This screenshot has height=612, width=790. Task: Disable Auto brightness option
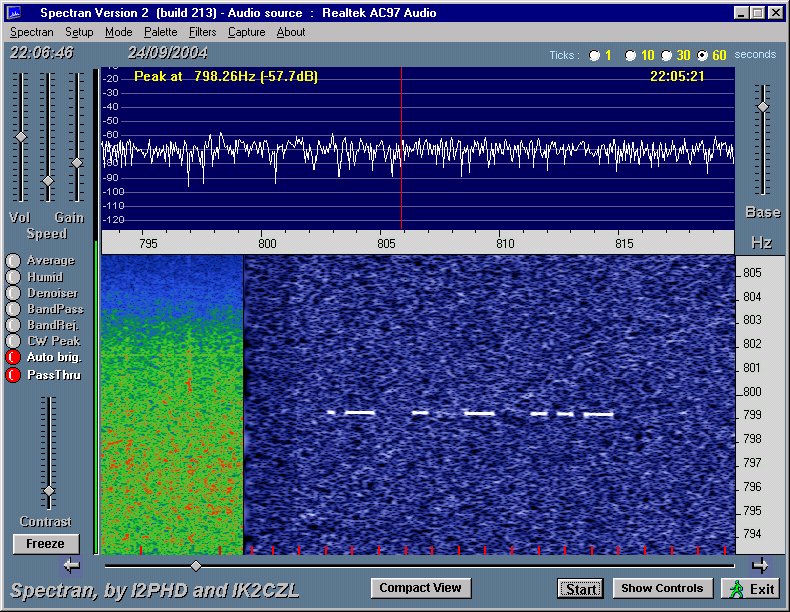pos(13,357)
